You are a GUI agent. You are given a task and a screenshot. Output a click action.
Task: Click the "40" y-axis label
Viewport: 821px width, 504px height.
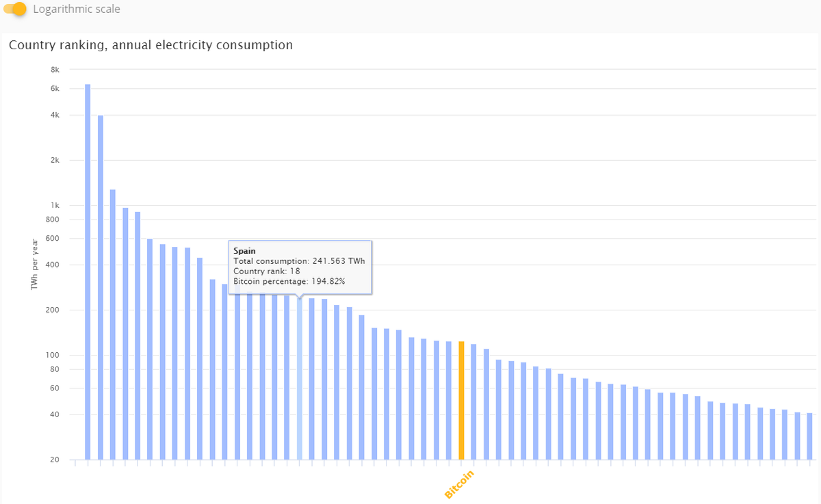(x=56, y=414)
